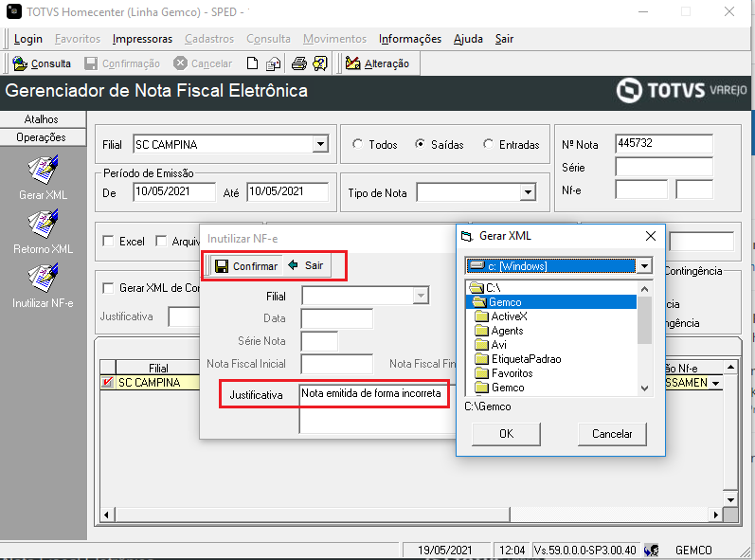Screen dimensions: 755x560
Task: Switch to the Atalhos tab
Action: 44,119
